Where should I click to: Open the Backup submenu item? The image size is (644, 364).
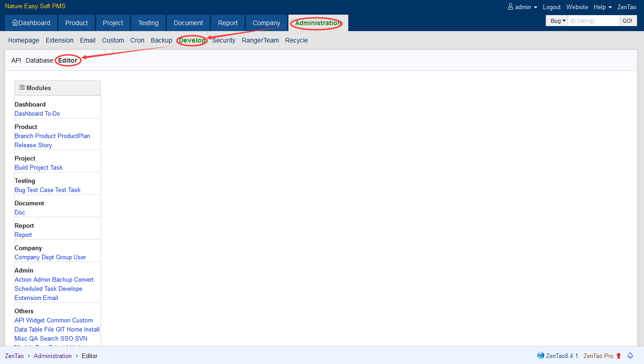[x=161, y=40]
